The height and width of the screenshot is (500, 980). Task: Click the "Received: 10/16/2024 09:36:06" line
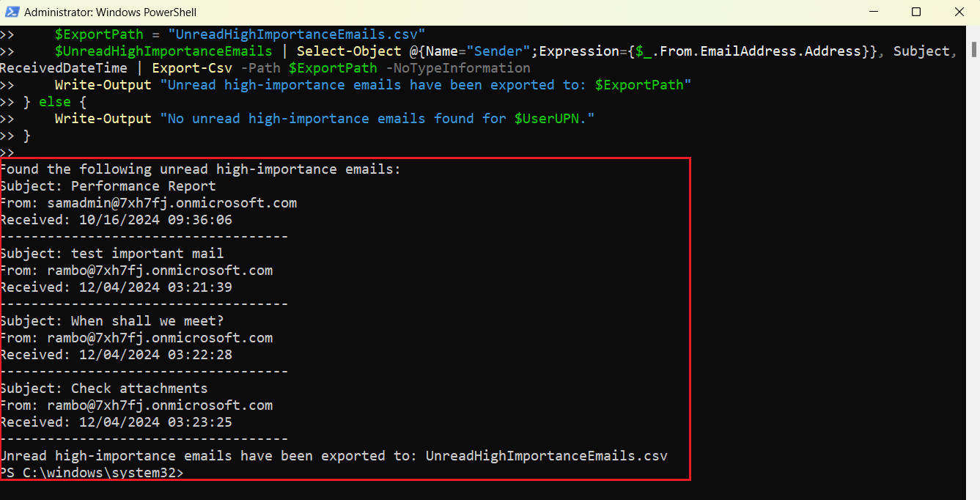click(116, 220)
